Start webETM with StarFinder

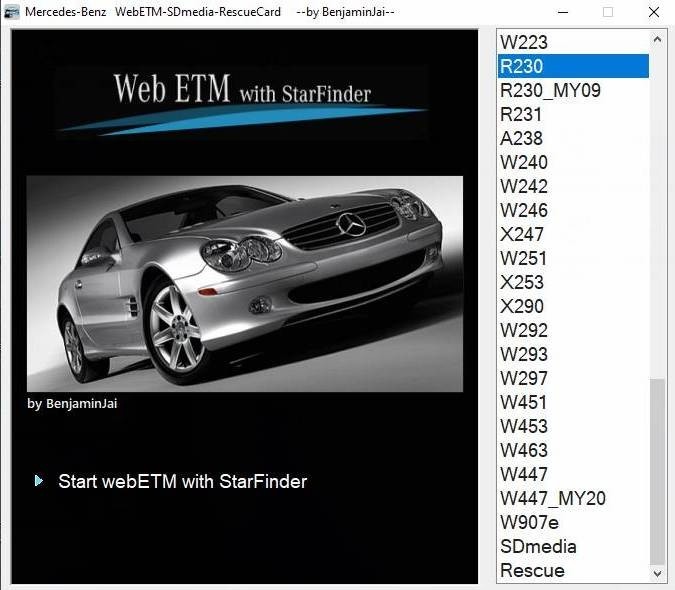pyautogui.click(x=183, y=481)
